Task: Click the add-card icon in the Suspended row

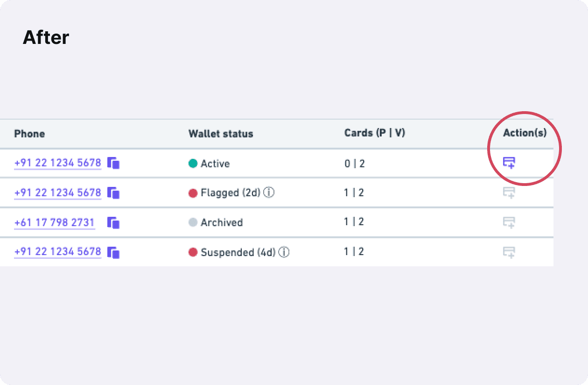Action: [x=509, y=252]
